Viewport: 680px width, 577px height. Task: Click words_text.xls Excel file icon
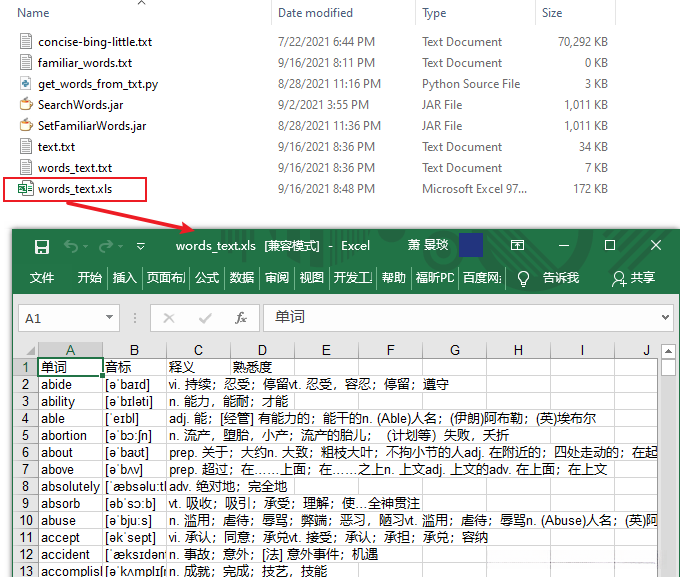pyautogui.click(x=26, y=188)
